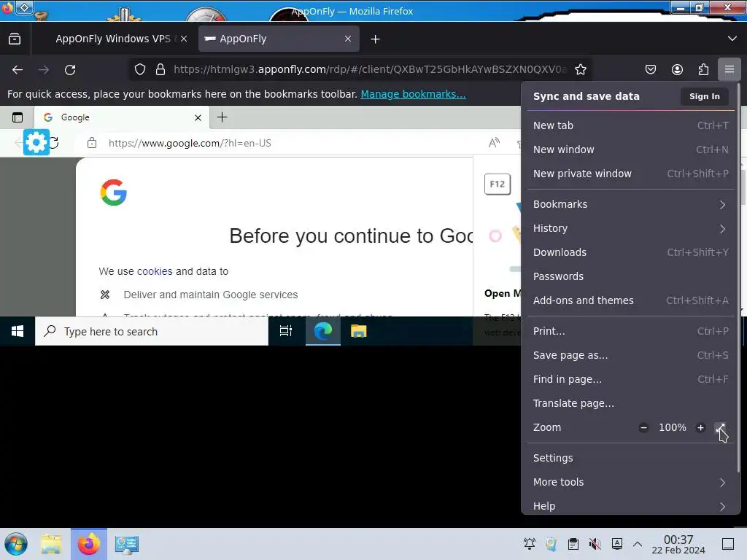Image resolution: width=747 pixels, height=560 pixels.
Task: Bookmark this page with the star icon
Action: 580,69
